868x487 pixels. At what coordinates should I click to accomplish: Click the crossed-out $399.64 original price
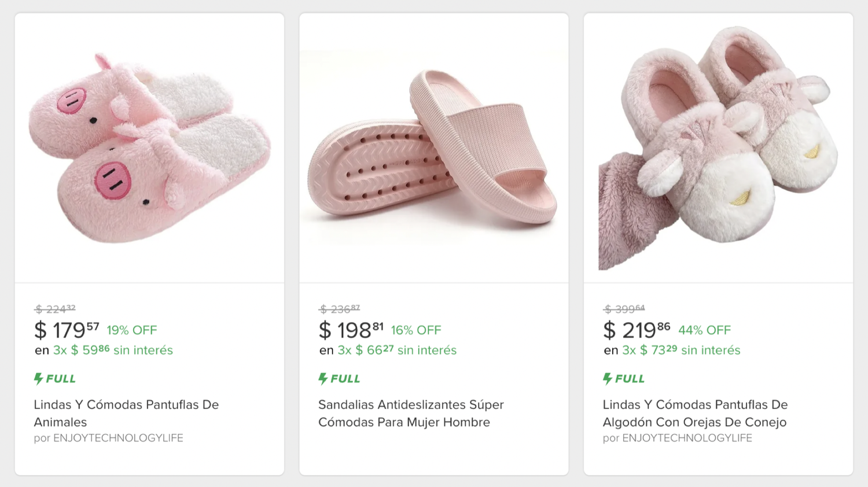[624, 309]
